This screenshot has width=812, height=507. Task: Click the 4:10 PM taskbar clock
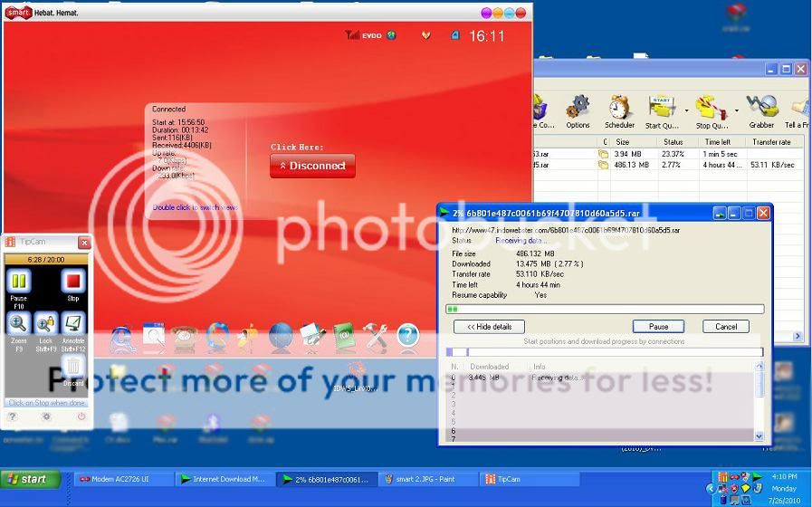(x=784, y=476)
